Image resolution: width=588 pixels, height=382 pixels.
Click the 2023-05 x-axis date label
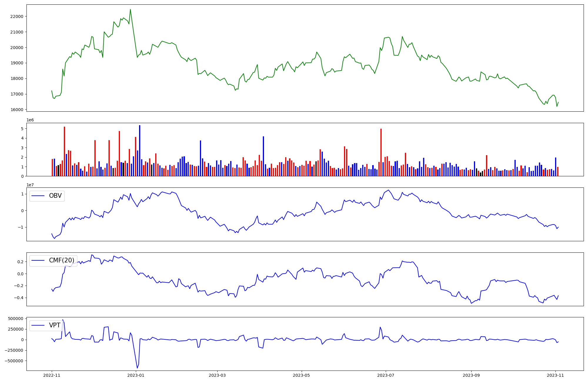point(301,375)
